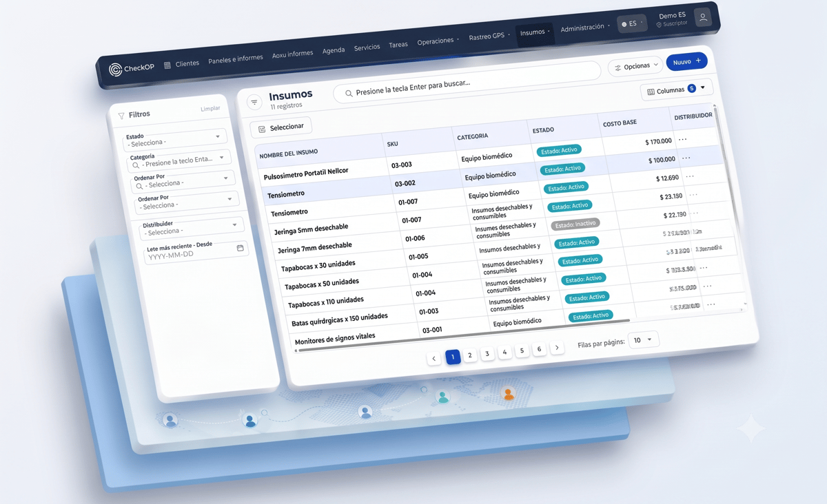Expand the Categoría filter dropdown arrow
This screenshot has height=504, width=827.
point(222,158)
